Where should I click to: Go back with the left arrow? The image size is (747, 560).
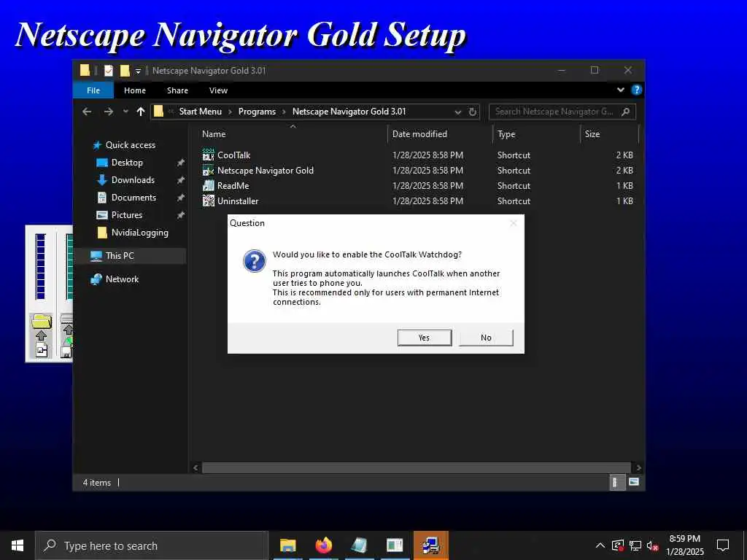coord(87,112)
